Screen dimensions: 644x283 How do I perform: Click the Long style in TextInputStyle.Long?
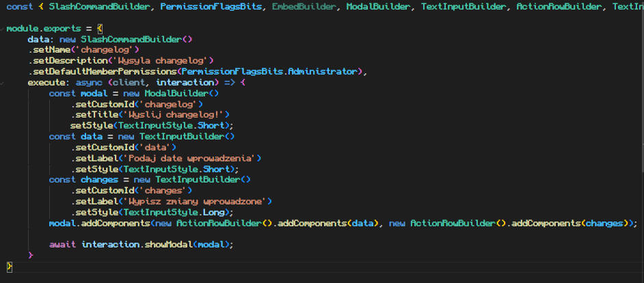[x=214, y=212]
